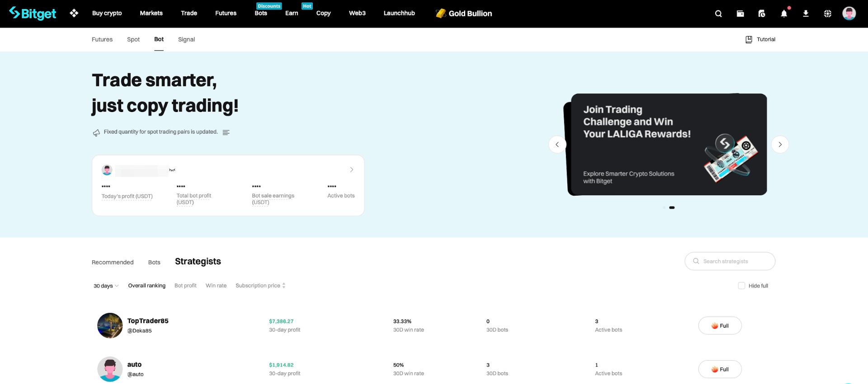Screen dimensions: 868x384
Task: Open the language globe icon
Action: click(827, 14)
